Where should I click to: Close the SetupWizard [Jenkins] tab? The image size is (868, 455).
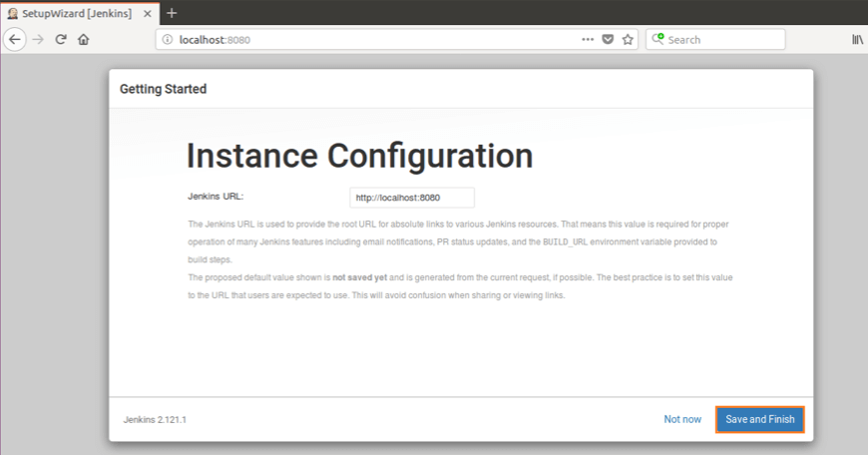pos(148,13)
